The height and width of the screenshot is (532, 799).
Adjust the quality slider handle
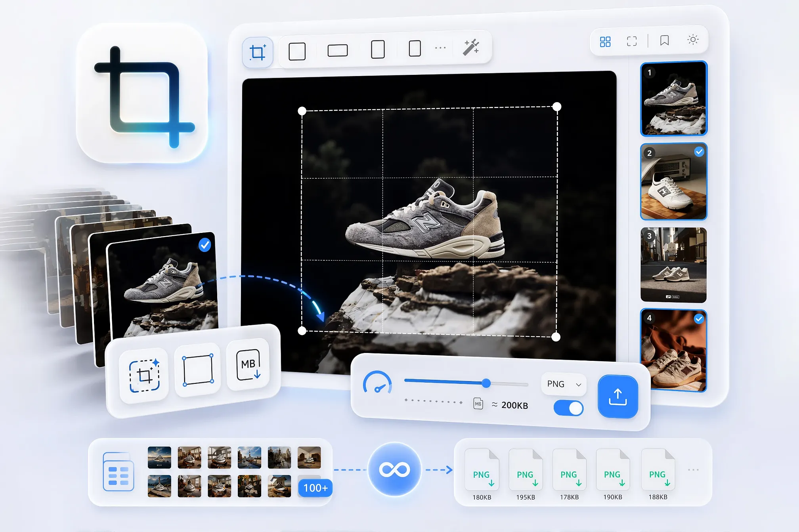coord(486,383)
